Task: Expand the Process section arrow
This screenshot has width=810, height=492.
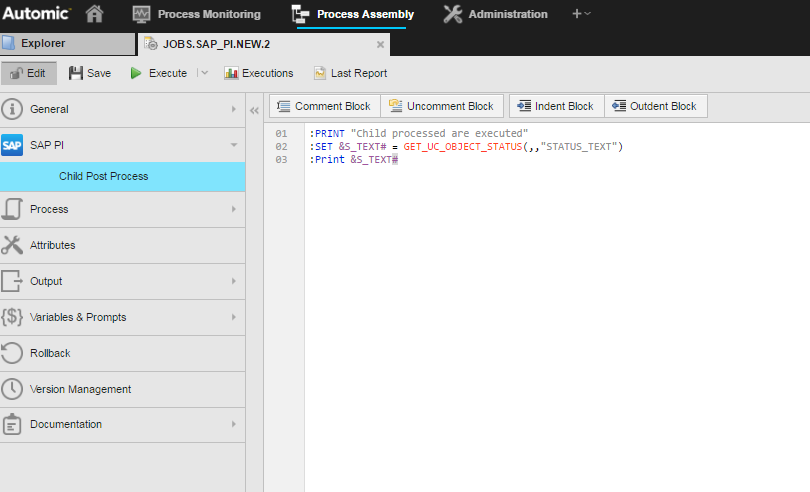Action: [233, 209]
